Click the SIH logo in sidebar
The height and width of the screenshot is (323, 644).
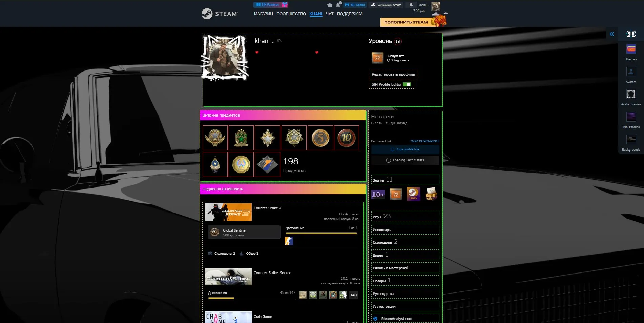[631, 34]
